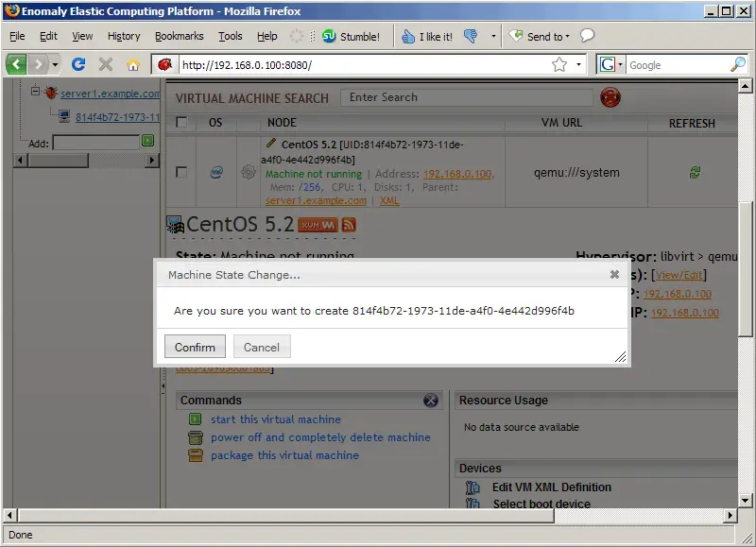The width and height of the screenshot is (756, 547).
Task: Confirm the machine state change
Action: (195, 347)
